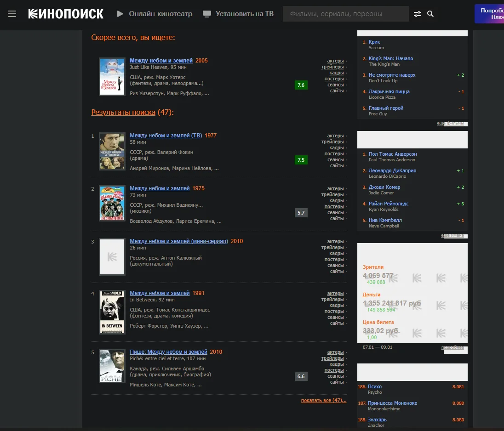The width and height of the screenshot is (504, 431).
Task: Open актеры for the 1991 film
Action: (x=335, y=293)
